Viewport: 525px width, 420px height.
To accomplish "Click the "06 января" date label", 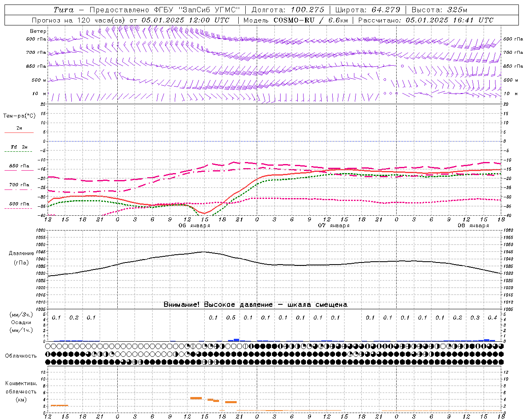I will click(x=194, y=226).
